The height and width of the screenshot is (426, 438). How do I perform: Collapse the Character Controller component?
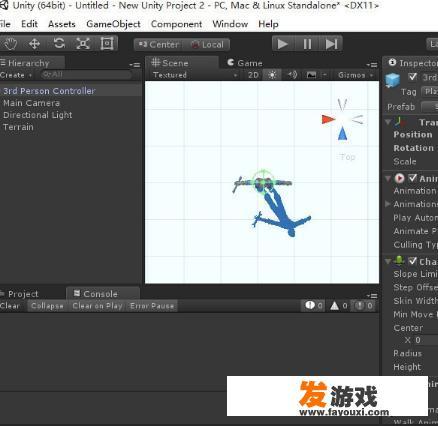coord(388,261)
